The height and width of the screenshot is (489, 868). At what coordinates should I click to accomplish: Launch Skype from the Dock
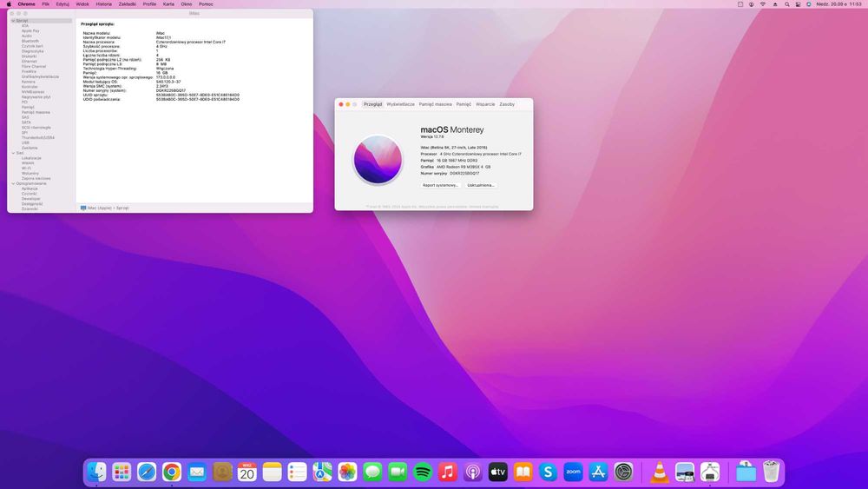coord(548,472)
